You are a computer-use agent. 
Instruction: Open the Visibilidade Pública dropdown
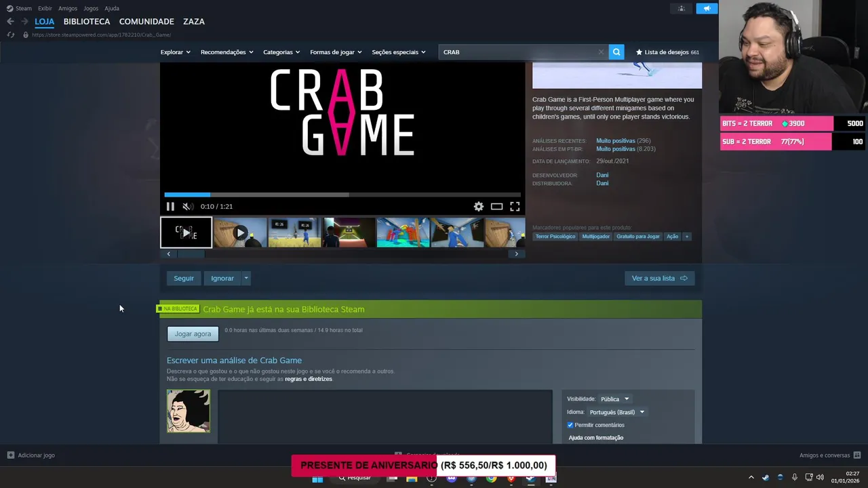pyautogui.click(x=615, y=399)
